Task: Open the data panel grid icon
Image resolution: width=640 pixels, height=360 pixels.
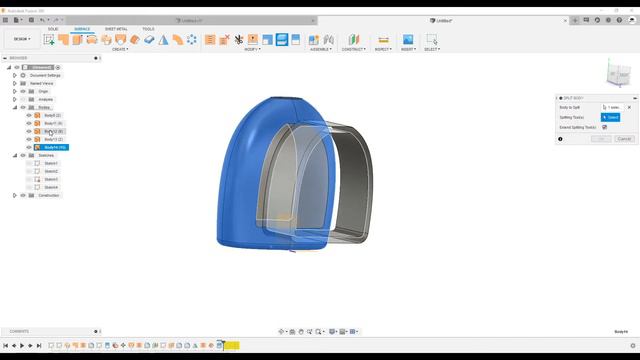Action: [5, 20]
